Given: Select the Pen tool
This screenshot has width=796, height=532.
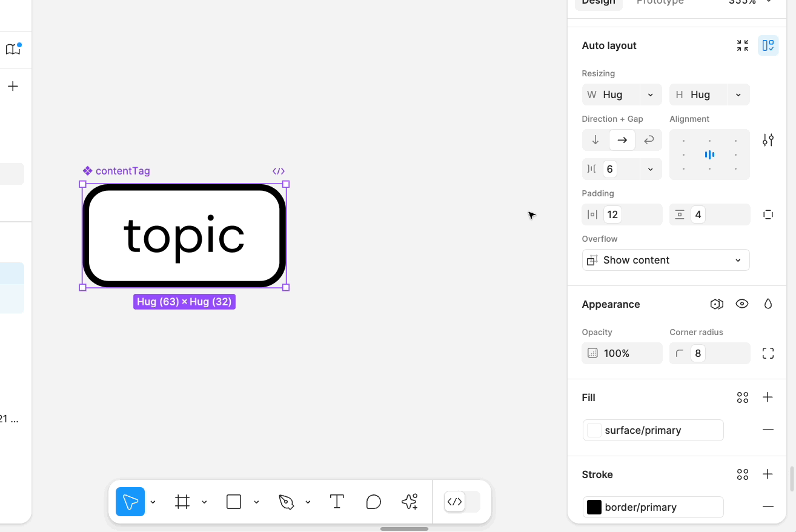Looking at the screenshot, I should tap(286, 502).
